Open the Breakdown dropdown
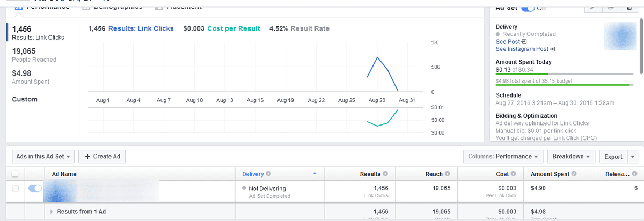Image resolution: width=644 pixels, height=221 pixels. coord(571,156)
